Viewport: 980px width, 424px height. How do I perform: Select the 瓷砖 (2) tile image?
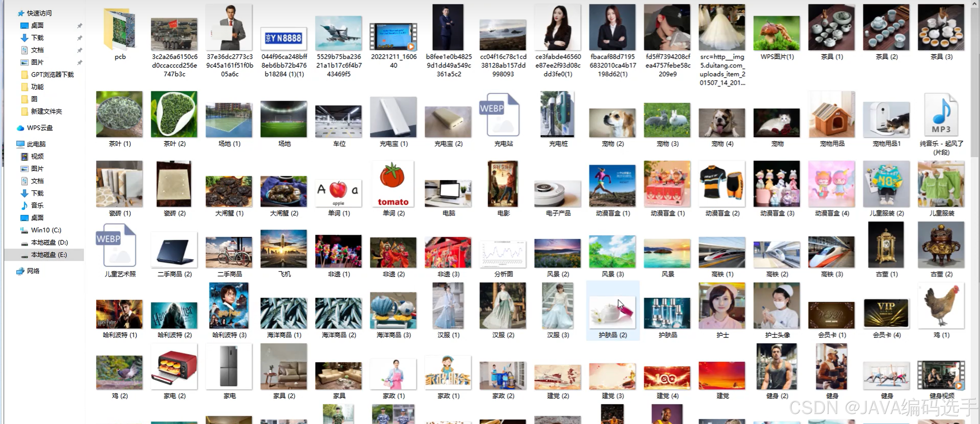(174, 184)
